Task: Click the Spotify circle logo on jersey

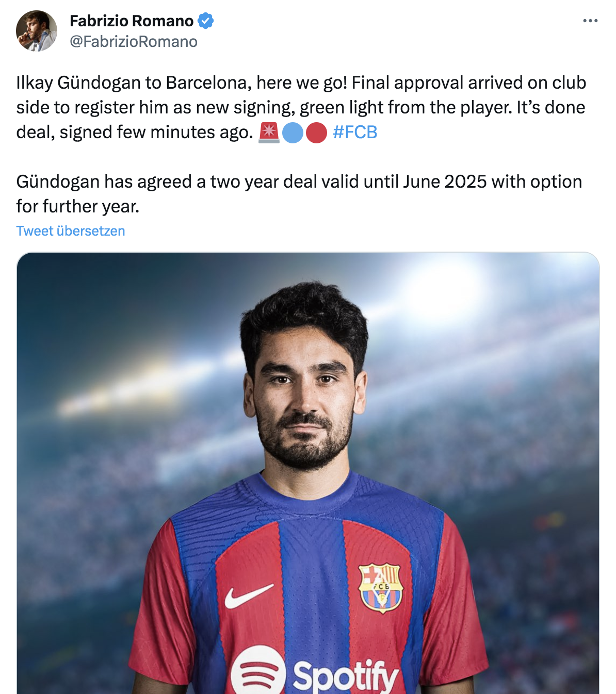Action: point(258,671)
